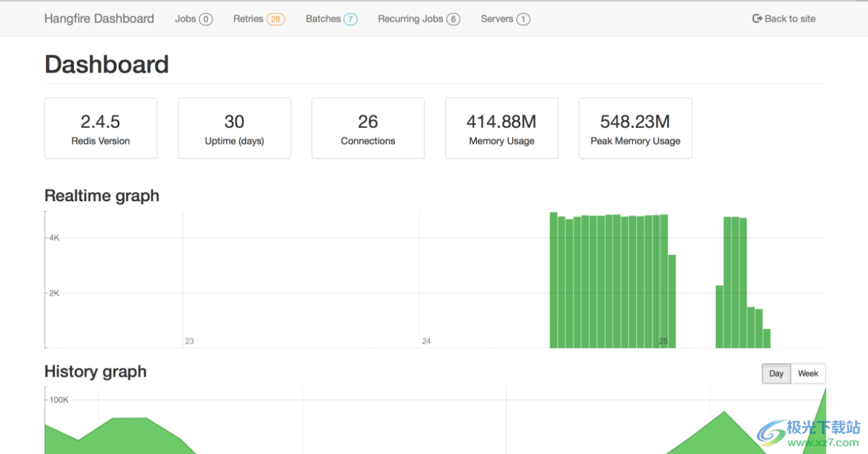The height and width of the screenshot is (454, 868).
Task: Click the History graph heading
Action: [x=96, y=372]
